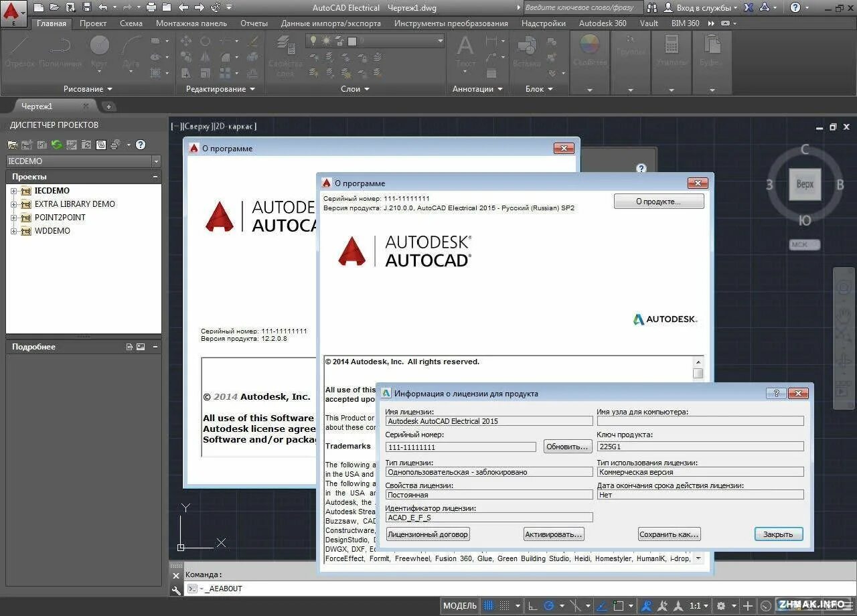The height and width of the screenshot is (616, 857).
Task: Expand the IECDEMO project tree node
Action: (x=13, y=191)
